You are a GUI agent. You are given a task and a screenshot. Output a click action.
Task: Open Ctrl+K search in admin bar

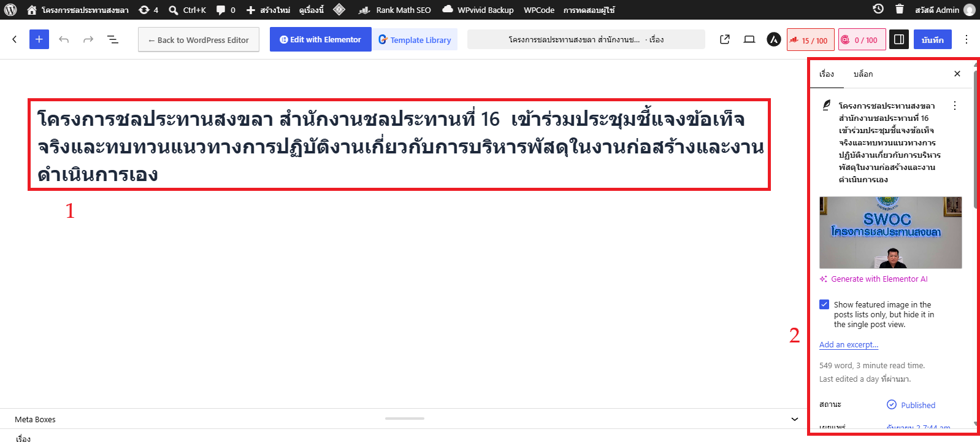pyautogui.click(x=188, y=10)
